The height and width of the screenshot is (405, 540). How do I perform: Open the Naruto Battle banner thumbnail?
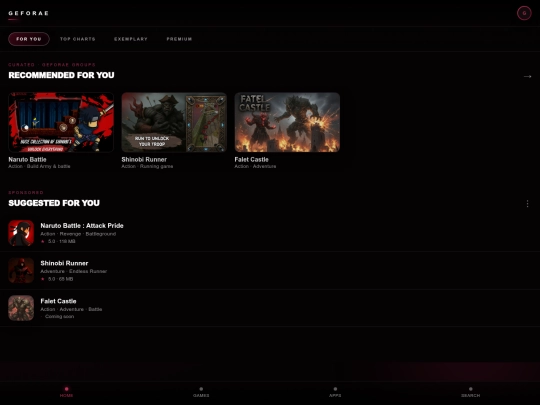pos(61,122)
